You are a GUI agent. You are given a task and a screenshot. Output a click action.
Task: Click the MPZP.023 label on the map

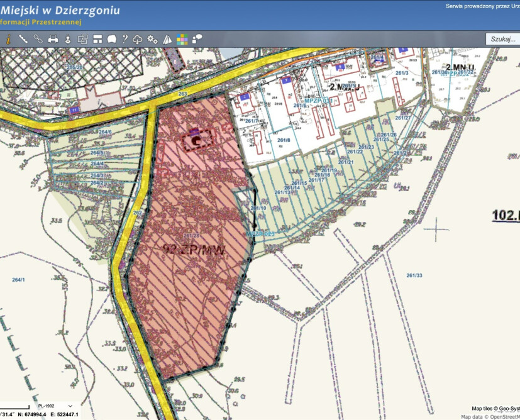pyautogui.click(x=260, y=233)
